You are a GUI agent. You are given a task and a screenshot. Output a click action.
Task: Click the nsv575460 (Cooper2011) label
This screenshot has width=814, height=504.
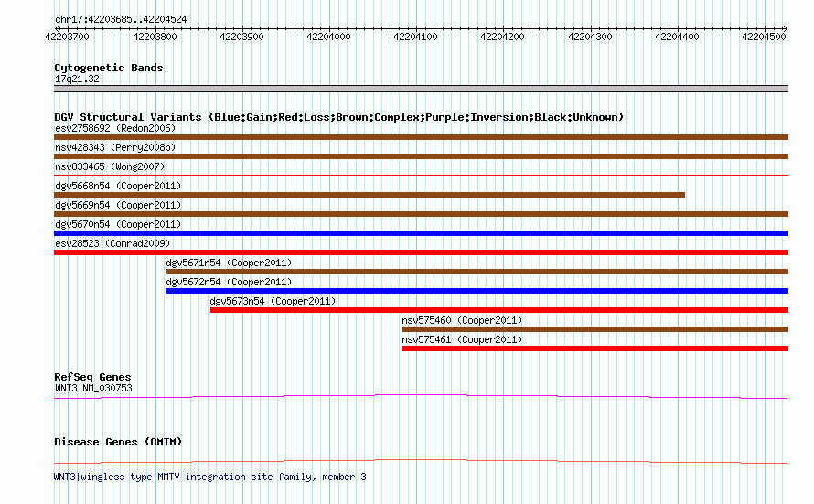(x=462, y=320)
